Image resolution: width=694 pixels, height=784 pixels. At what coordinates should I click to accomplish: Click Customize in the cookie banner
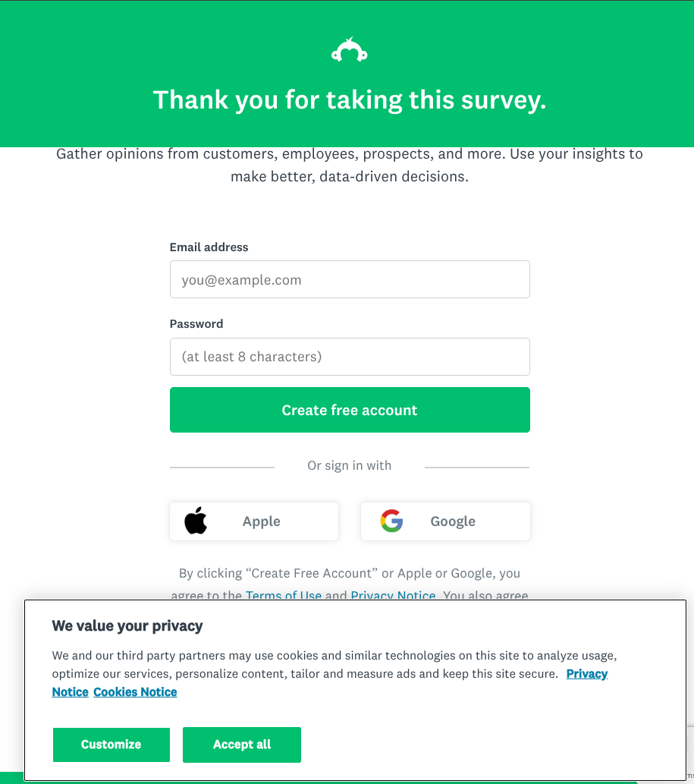tap(111, 745)
